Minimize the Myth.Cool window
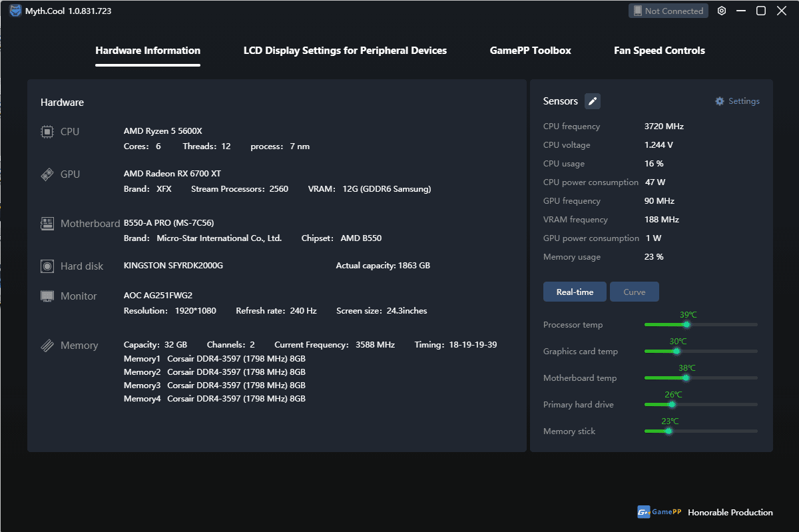Viewport: 799px width, 532px height. tap(741, 11)
